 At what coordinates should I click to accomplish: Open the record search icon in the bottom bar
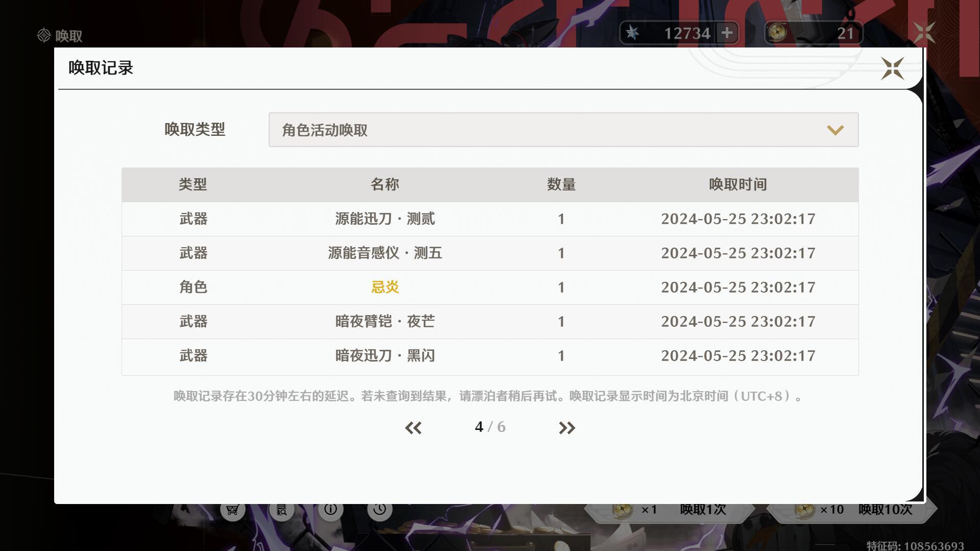tap(281, 509)
